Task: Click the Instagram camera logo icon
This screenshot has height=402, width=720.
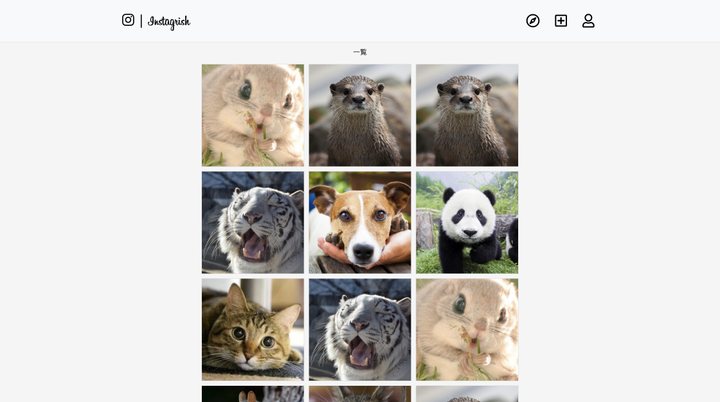Action: tap(128, 20)
